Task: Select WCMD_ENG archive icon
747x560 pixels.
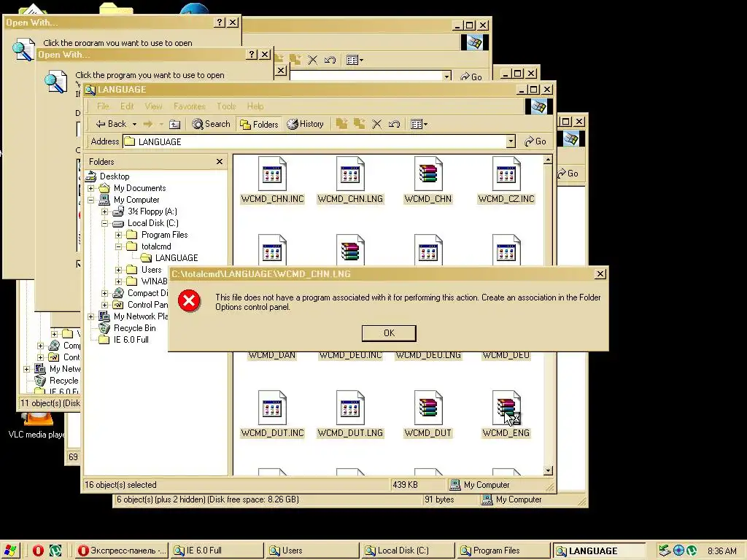Action: point(506,408)
